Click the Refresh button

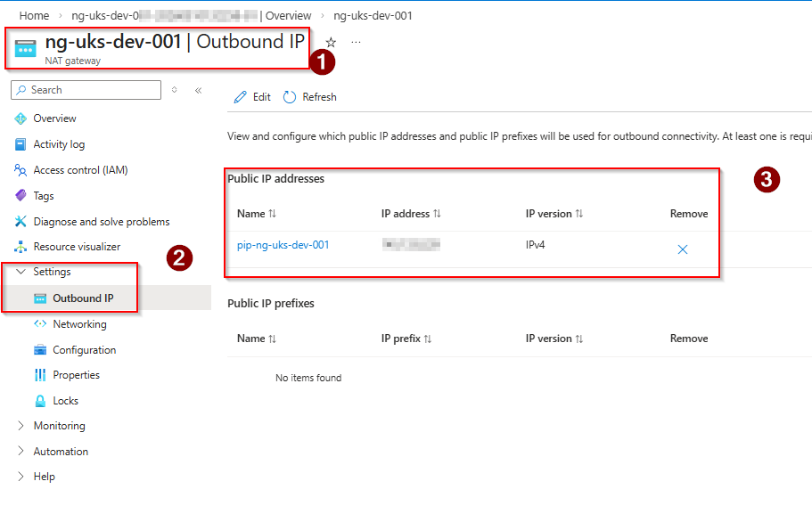tap(309, 97)
